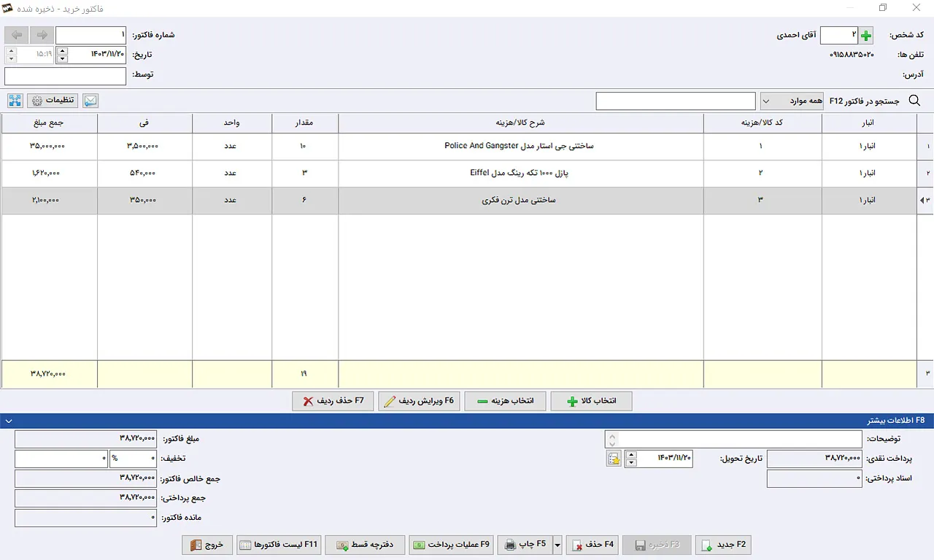
Task: Click the تخفیف percent input field
Action: pyautogui.click(x=133, y=459)
